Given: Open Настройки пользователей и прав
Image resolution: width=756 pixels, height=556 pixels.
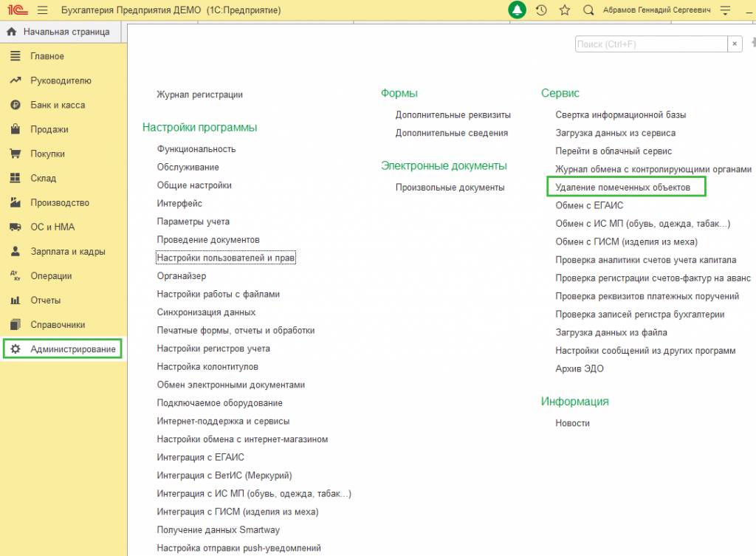Looking at the screenshot, I should click(x=226, y=258).
